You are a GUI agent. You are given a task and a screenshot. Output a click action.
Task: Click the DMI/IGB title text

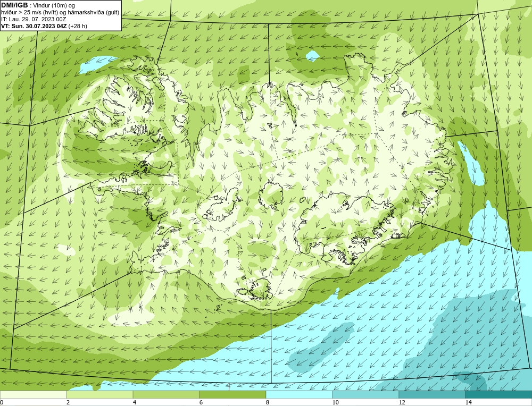[14, 5]
